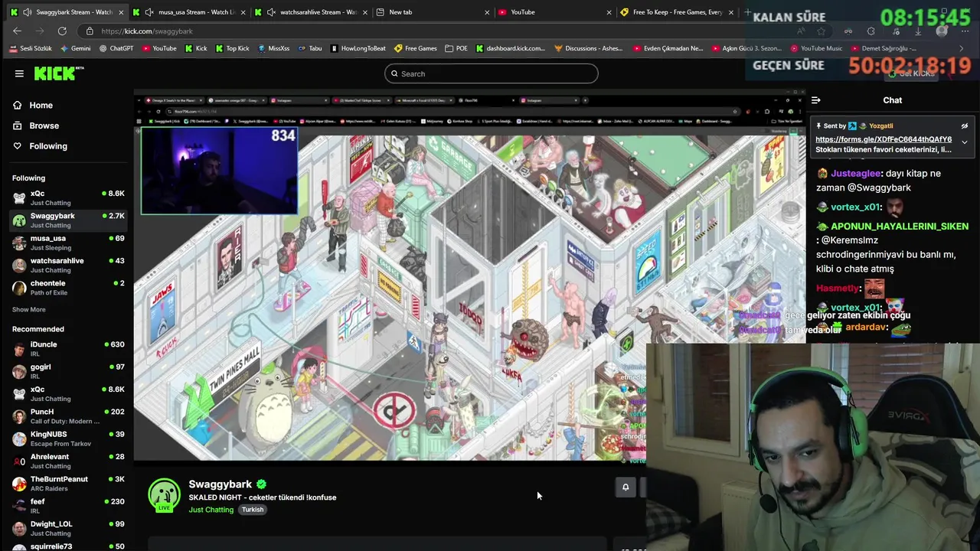Open the Just Chatting category link
The image size is (980, 551).
[211, 510]
